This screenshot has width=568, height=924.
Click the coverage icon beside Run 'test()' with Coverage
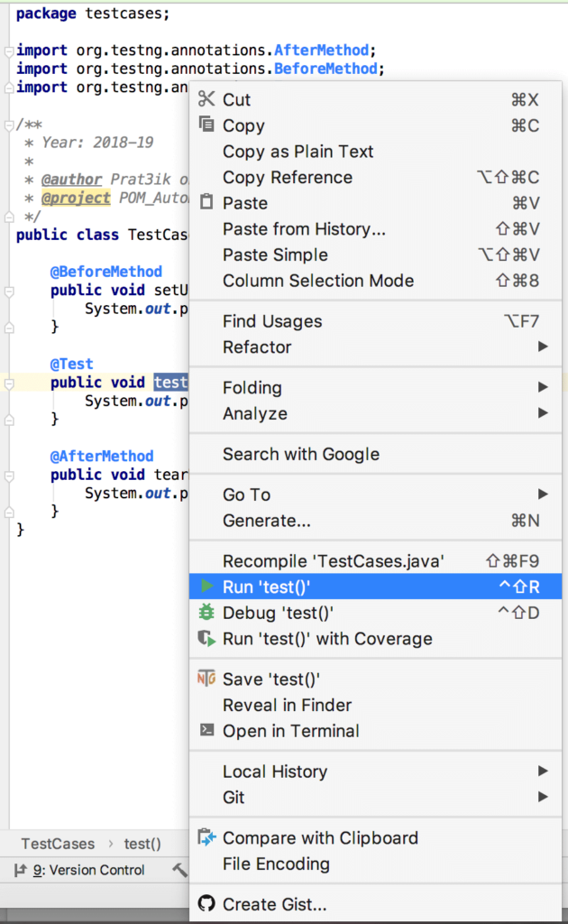click(206, 638)
